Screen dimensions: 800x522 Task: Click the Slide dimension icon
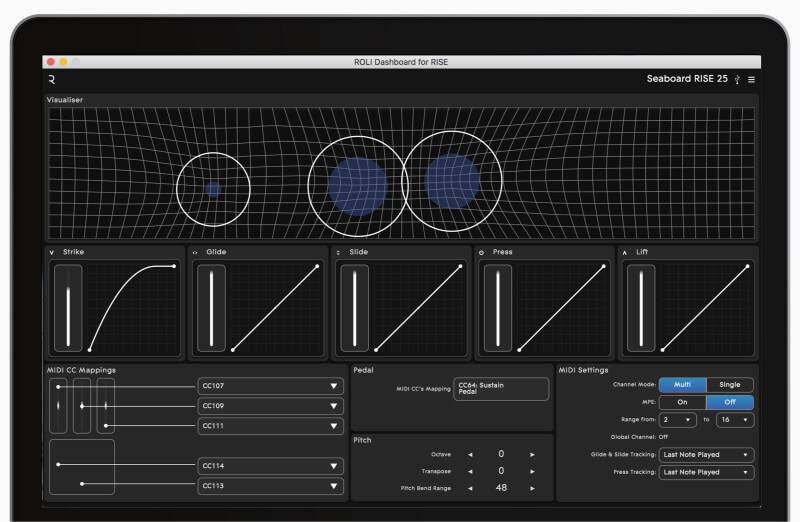point(338,253)
